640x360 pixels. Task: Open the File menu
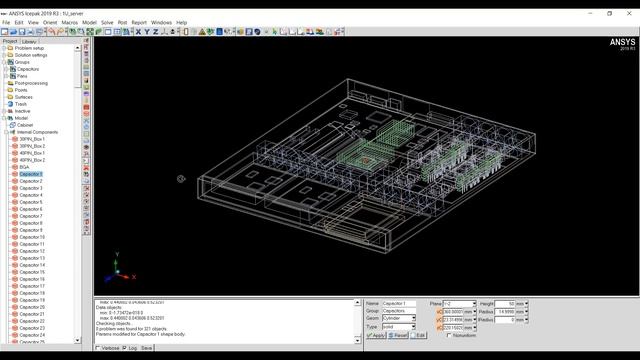[6, 22]
